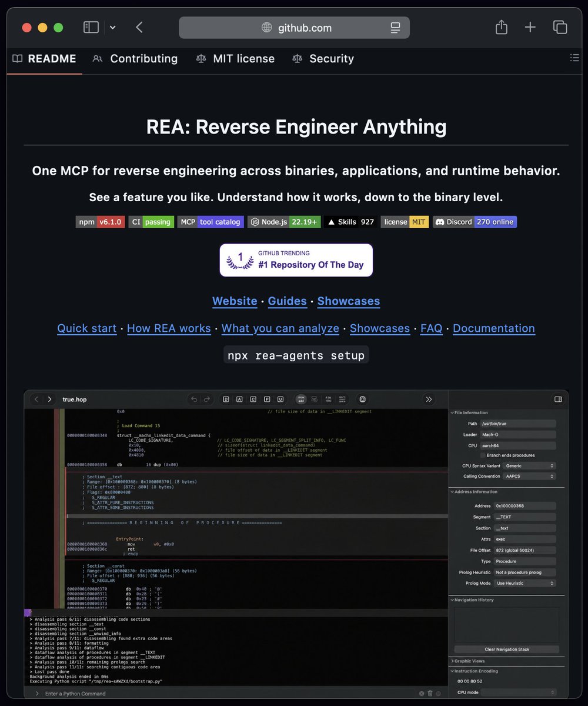Open the Showcases link beside FAQ
This screenshot has height=706, width=588.
point(380,328)
